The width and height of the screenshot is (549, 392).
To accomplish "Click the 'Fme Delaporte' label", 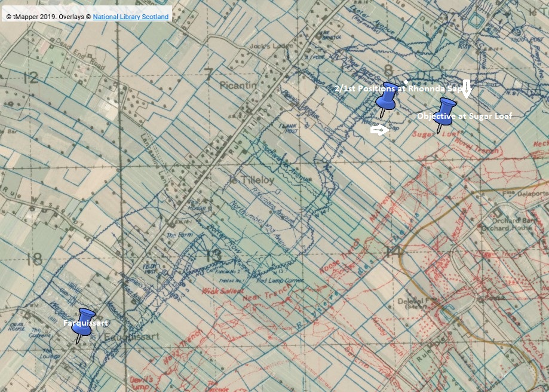I will (525, 194).
